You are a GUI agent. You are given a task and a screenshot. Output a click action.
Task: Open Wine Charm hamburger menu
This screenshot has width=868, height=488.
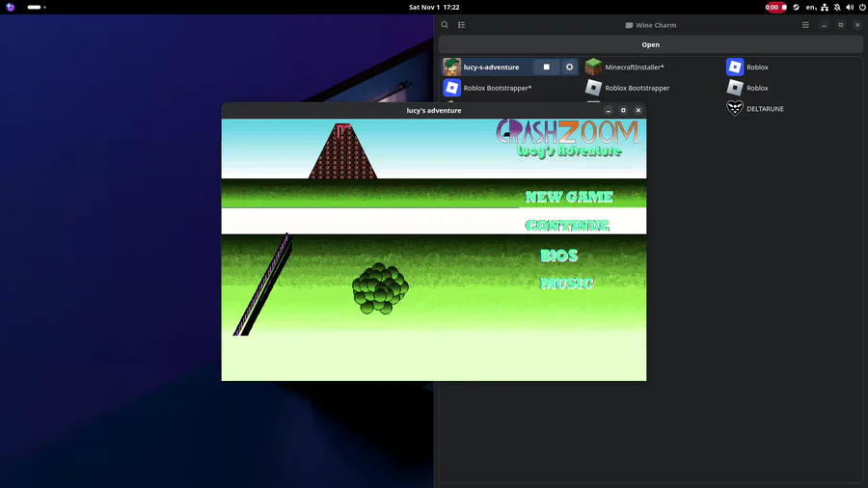(x=805, y=25)
